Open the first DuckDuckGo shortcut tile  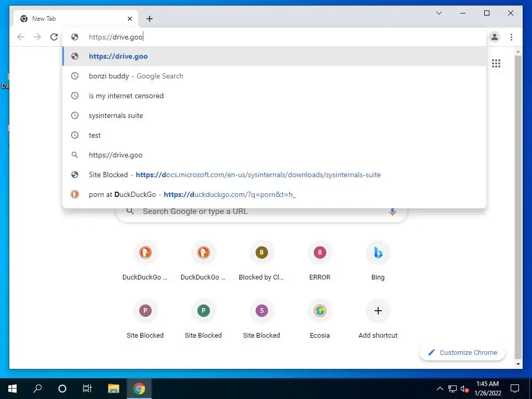[145, 261]
